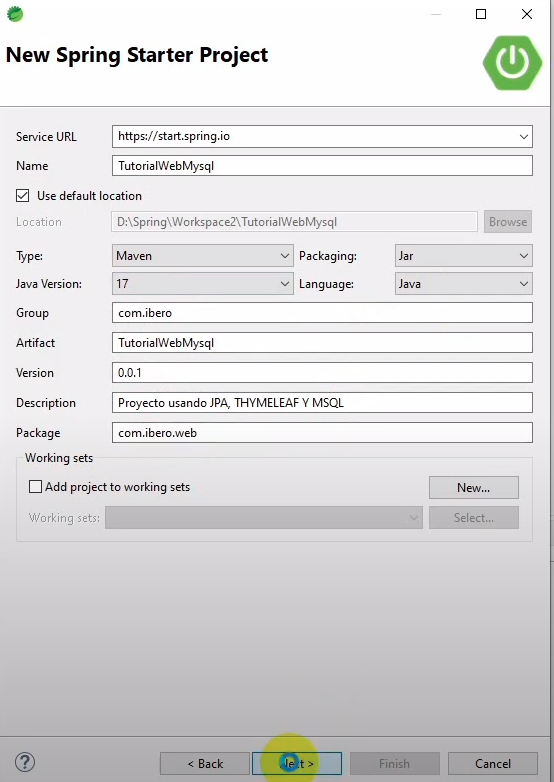Enable Add project to working sets

35,487
